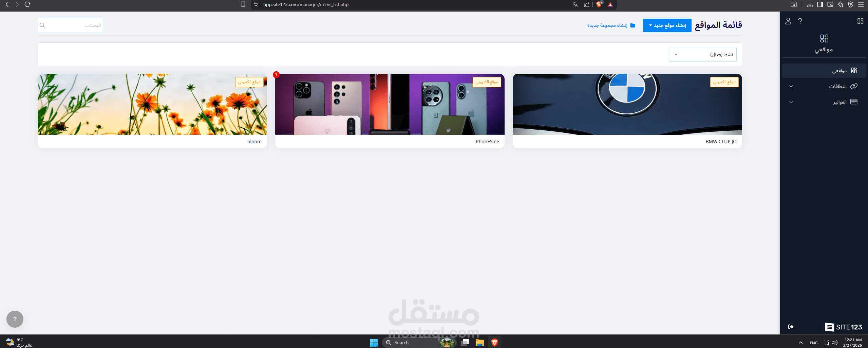Viewport: 868px width, 348px height.
Task: Open the volume control in system tray
Action: (x=835, y=343)
